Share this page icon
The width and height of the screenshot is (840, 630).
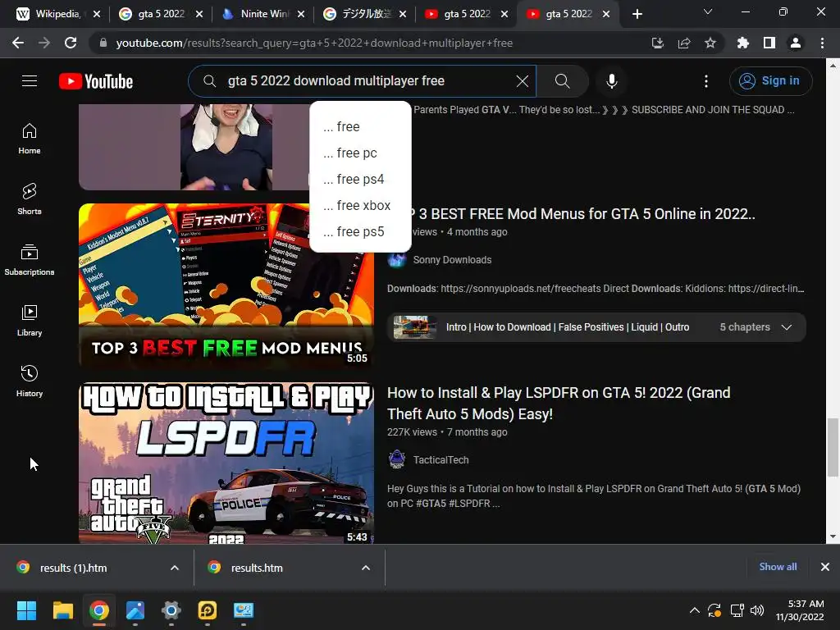[x=683, y=43]
